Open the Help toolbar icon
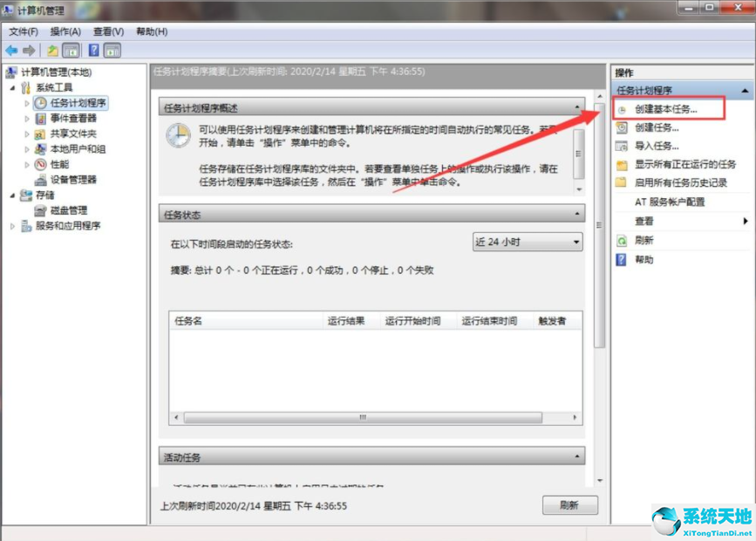 click(92, 50)
